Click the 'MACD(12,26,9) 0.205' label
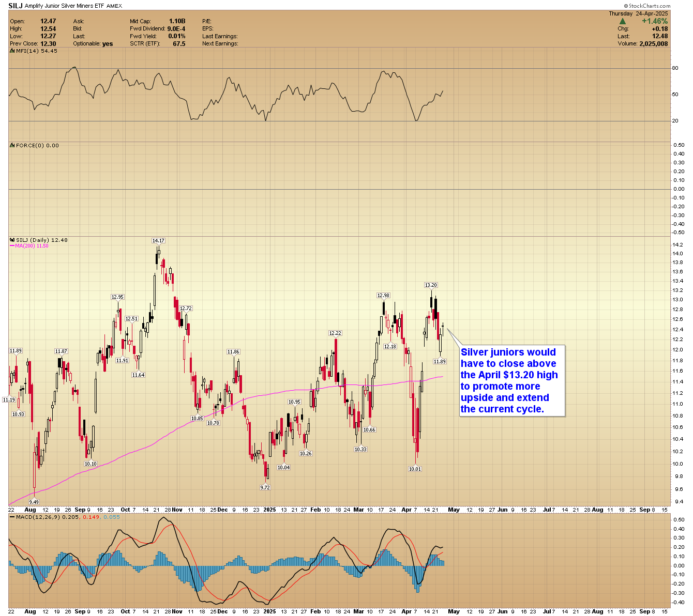The width and height of the screenshot is (693, 616). [x=48, y=517]
